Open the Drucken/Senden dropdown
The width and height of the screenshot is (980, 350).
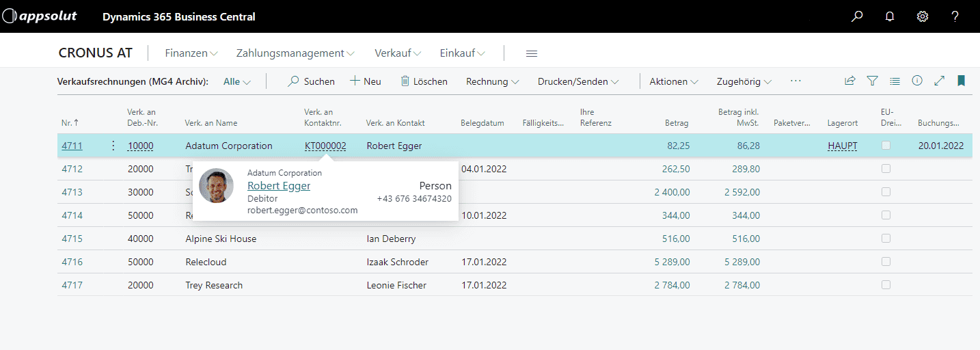click(x=578, y=81)
